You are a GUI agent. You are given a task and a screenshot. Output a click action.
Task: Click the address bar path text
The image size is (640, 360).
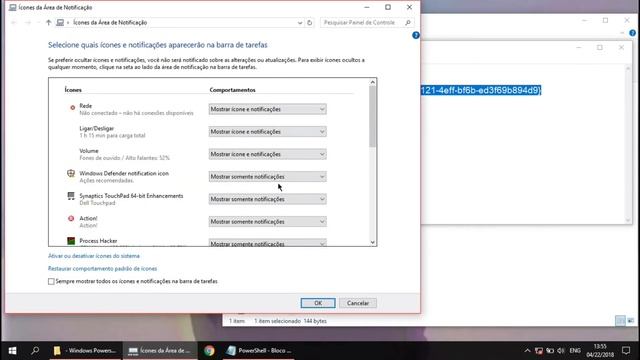click(x=110, y=22)
